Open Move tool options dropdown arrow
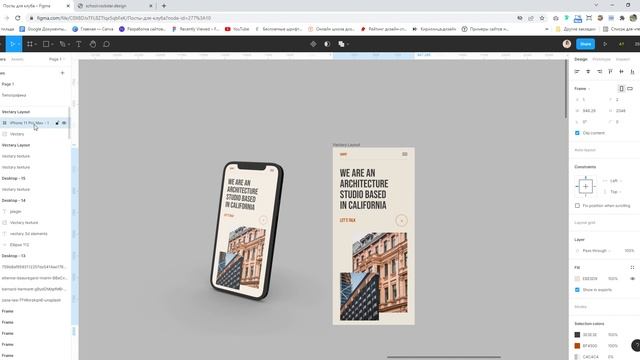This screenshot has height=360, width=640. [x=19, y=44]
